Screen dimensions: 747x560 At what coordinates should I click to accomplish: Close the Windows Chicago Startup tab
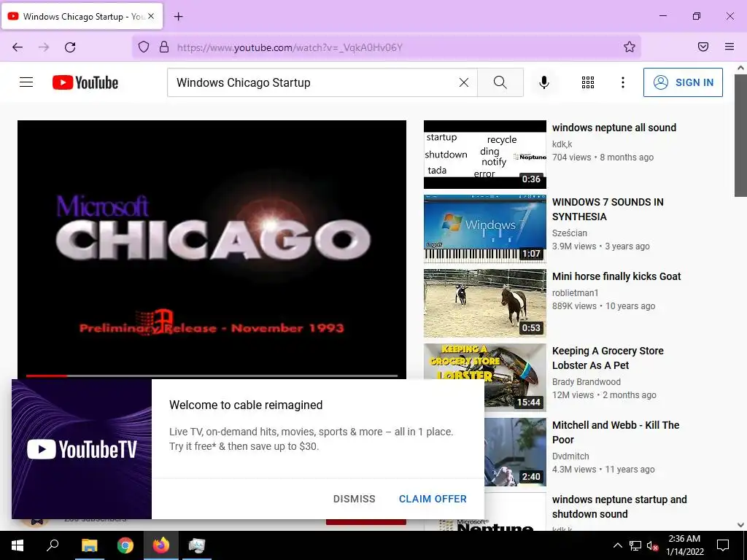click(x=151, y=16)
